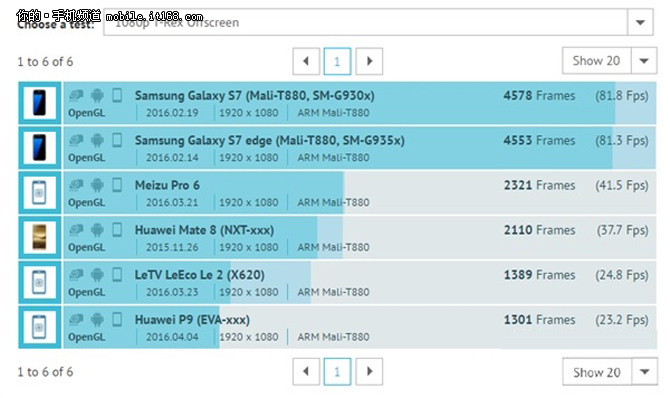
Task: Open Samsung Galaxy S7 (Mali-T880, SM-G930x) result
Action: pos(255,95)
